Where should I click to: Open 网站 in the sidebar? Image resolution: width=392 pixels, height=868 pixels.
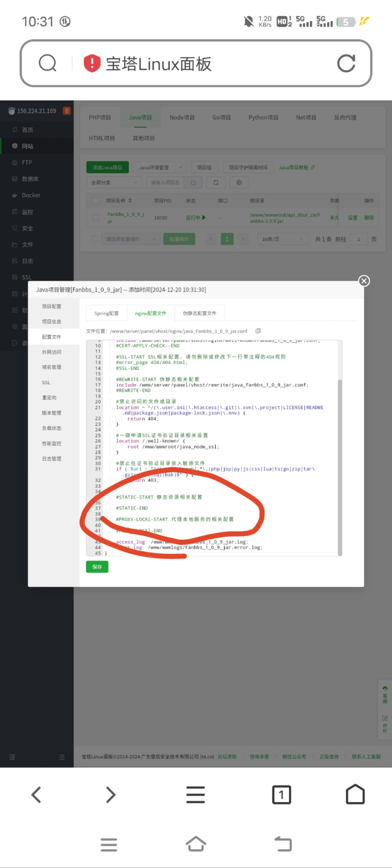(x=27, y=146)
